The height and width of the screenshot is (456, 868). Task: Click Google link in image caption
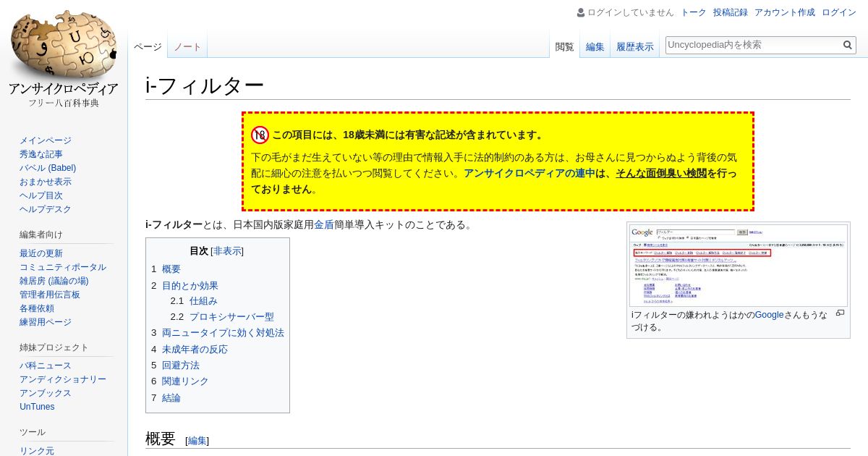point(769,314)
